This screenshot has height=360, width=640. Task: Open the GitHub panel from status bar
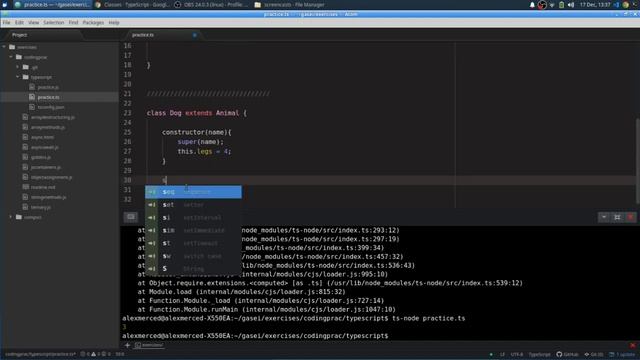[567, 354]
